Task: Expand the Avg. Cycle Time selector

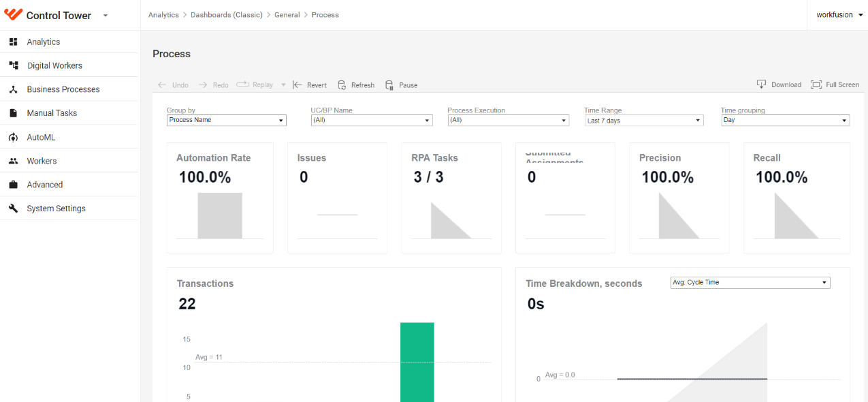Action: click(750, 282)
